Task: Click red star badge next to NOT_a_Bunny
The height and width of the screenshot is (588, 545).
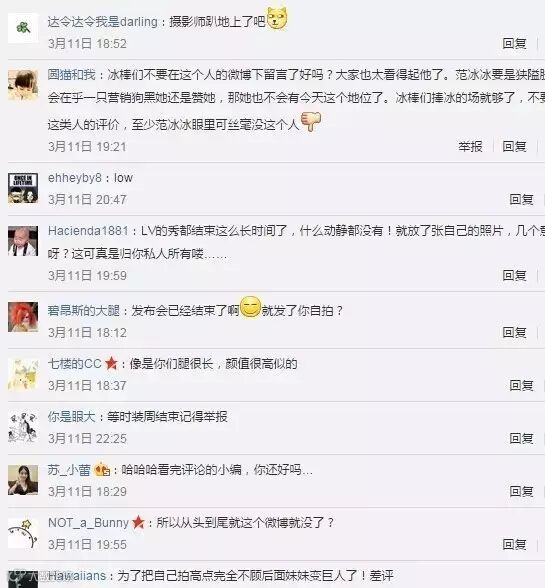Action: point(138,522)
